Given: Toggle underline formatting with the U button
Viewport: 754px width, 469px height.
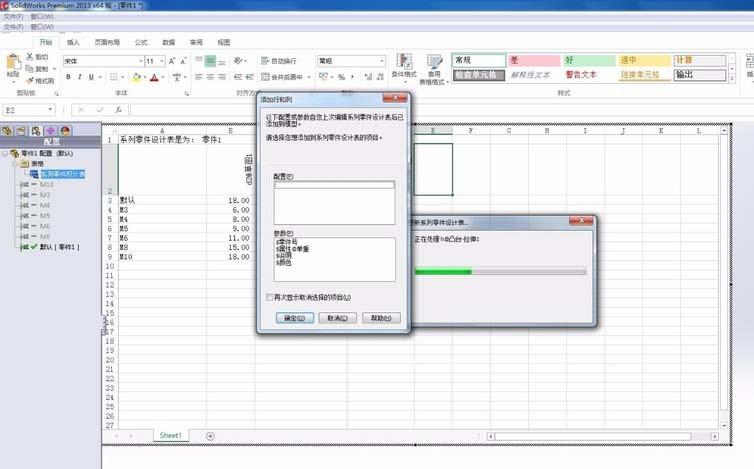Looking at the screenshot, I should (x=90, y=77).
